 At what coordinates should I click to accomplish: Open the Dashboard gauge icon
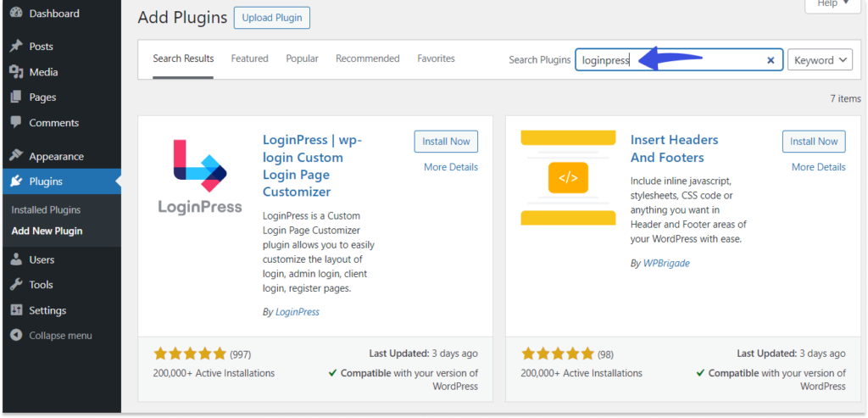16,13
